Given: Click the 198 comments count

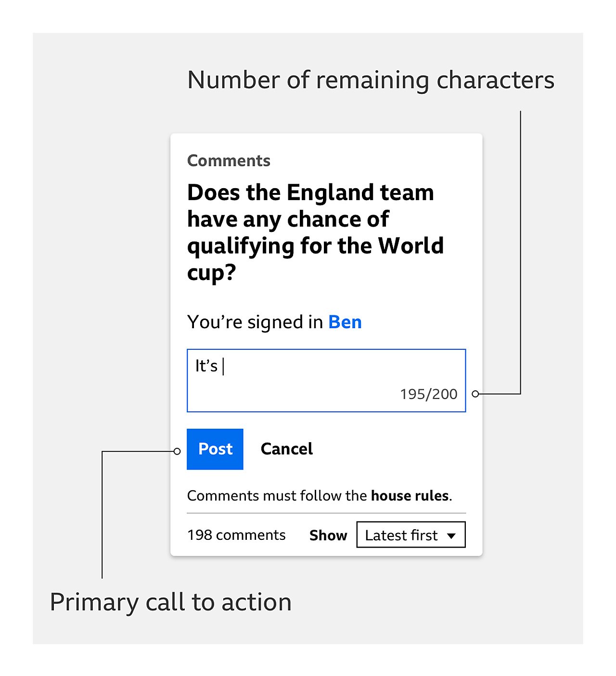Looking at the screenshot, I should pos(236,535).
